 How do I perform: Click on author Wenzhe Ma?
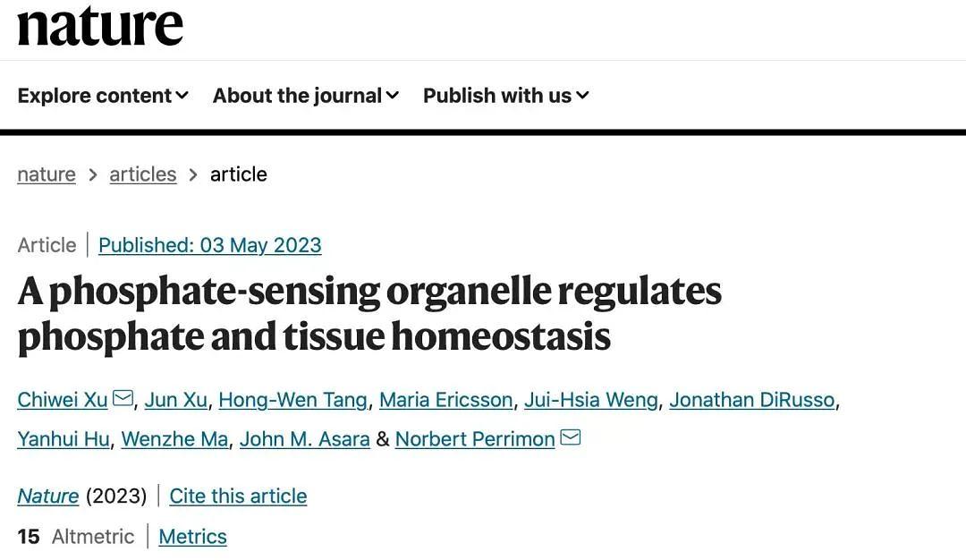point(174,439)
